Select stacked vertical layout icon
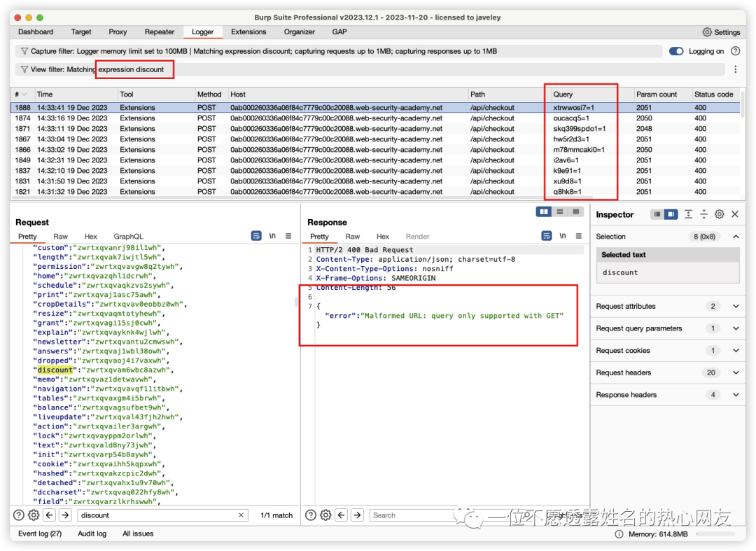This screenshot has height=551, width=756. [x=560, y=211]
